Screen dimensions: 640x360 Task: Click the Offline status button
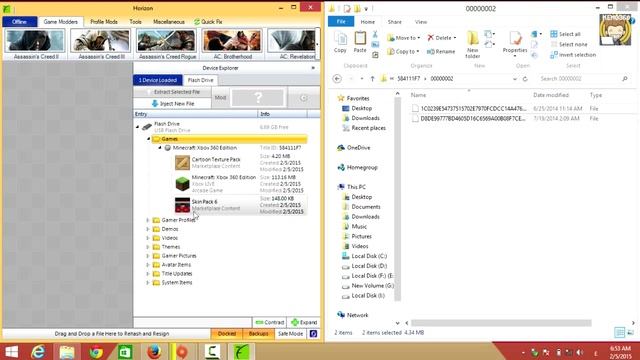[x=20, y=22]
